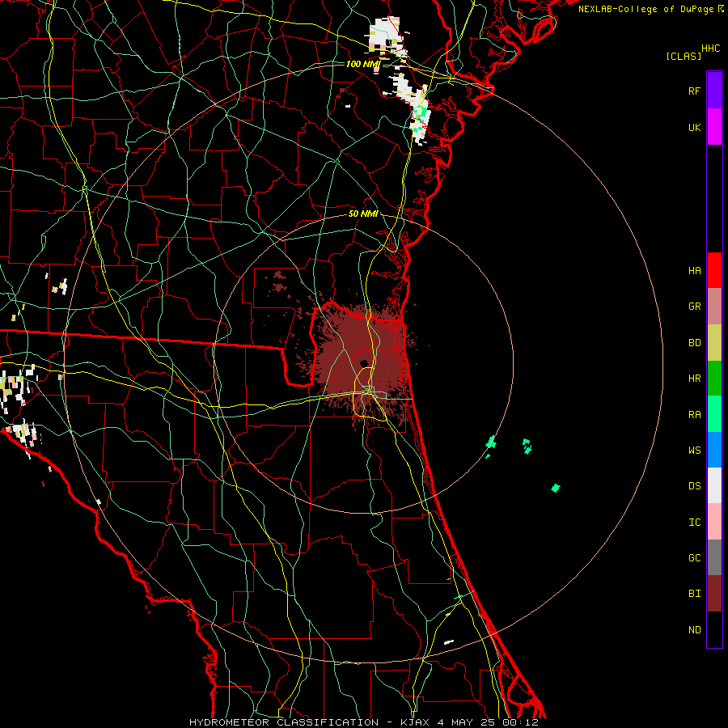Select the GR pink-brown legend swatch
The height and width of the screenshot is (728, 728).
pyautogui.click(x=714, y=307)
